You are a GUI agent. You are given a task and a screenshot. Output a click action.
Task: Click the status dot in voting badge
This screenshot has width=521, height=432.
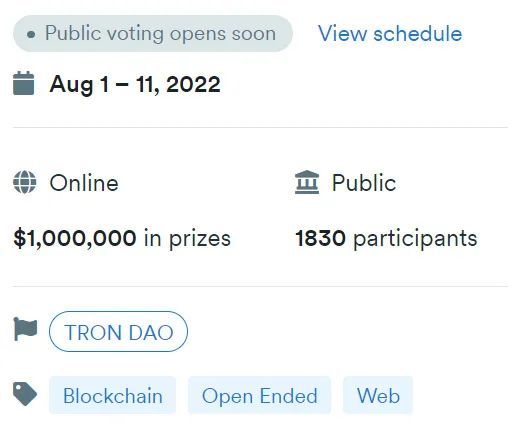(x=31, y=34)
